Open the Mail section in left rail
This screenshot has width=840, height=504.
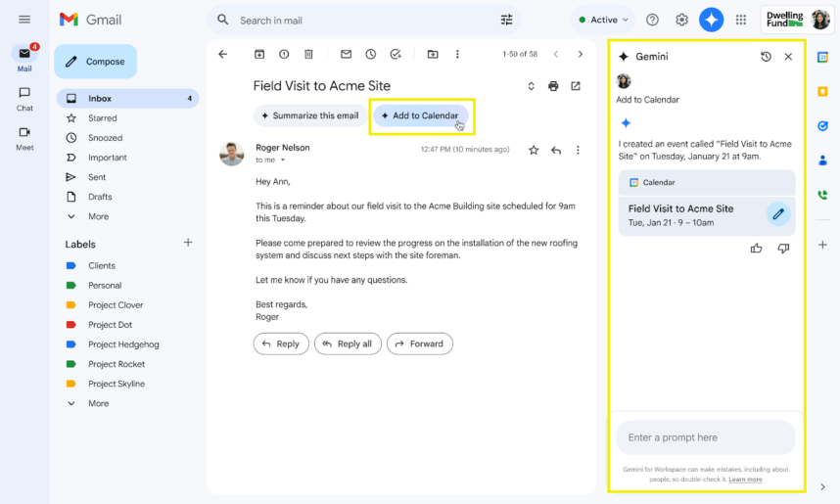pos(24,59)
